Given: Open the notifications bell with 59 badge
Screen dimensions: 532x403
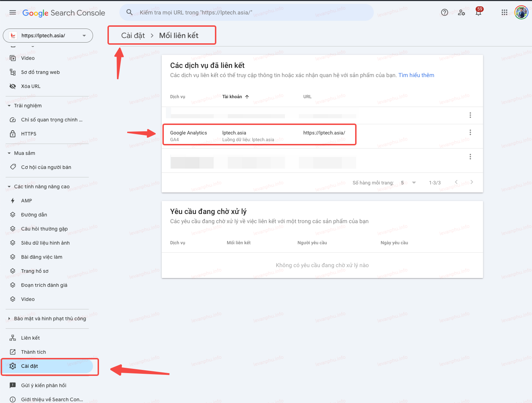Looking at the screenshot, I should [x=478, y=12].
